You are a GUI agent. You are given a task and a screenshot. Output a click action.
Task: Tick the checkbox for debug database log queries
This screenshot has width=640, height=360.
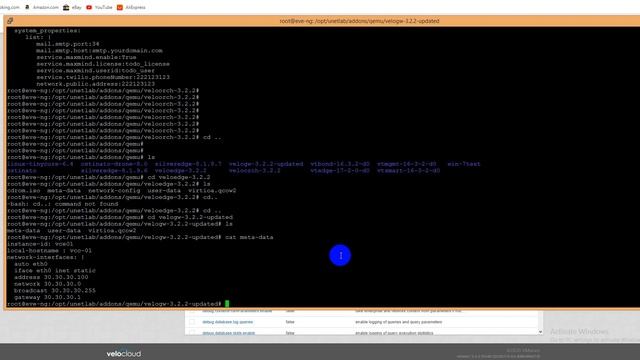point(192,322)
